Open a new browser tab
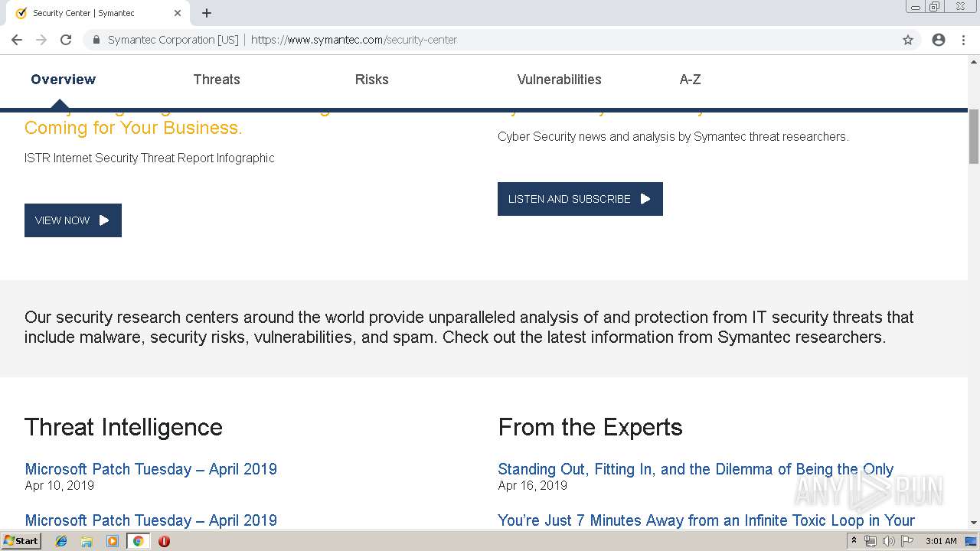Viewport: 980px width, 551px height. (x=207, y=13)
